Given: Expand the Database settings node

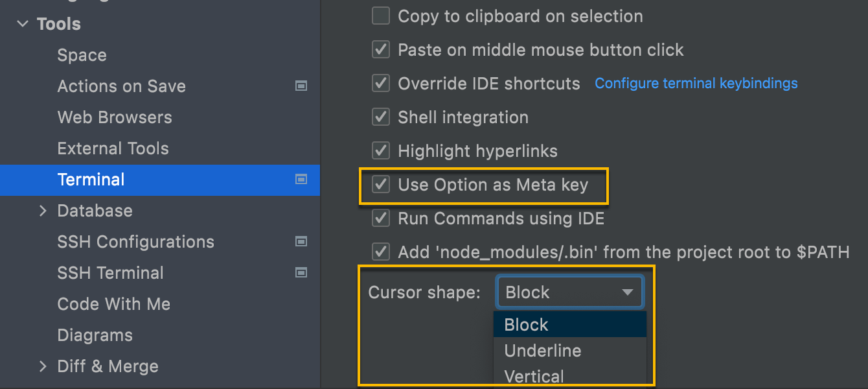Looking at the screenshot, I should (43, 211).
